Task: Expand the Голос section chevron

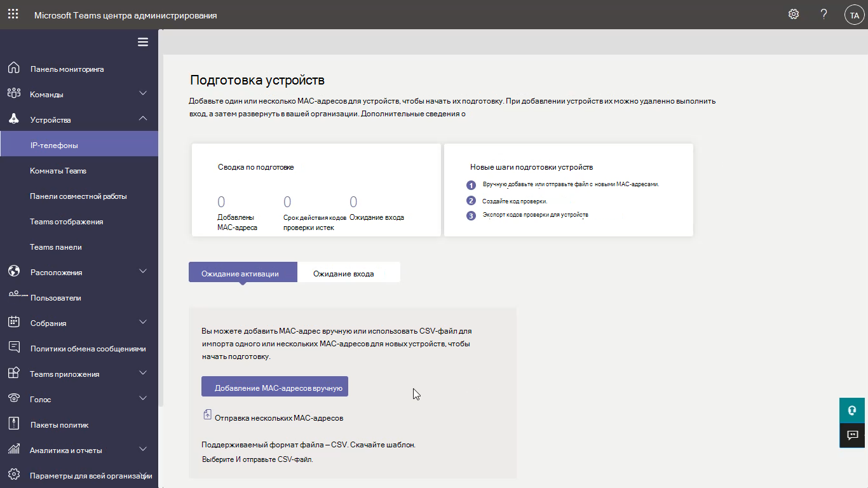Action: [143, 398]
